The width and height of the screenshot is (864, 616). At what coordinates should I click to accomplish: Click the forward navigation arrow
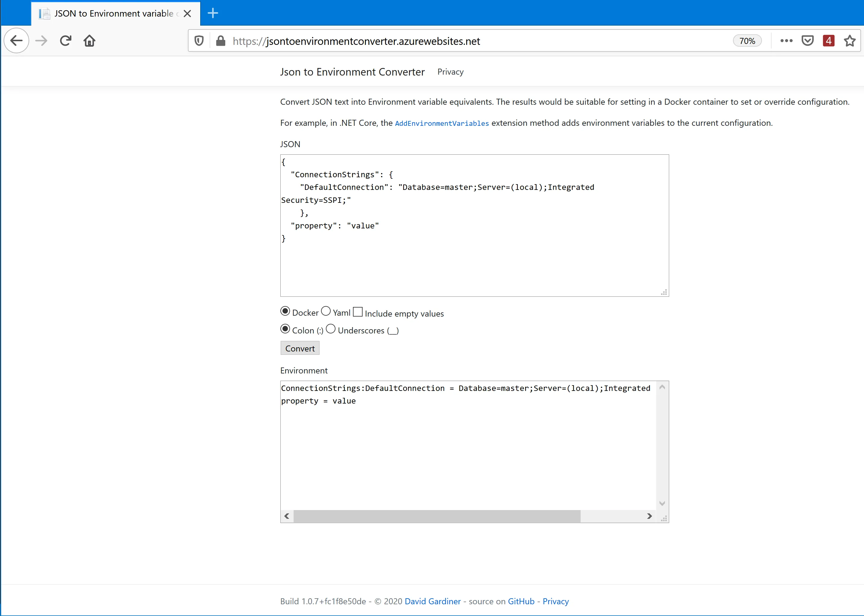pos(41,41)
